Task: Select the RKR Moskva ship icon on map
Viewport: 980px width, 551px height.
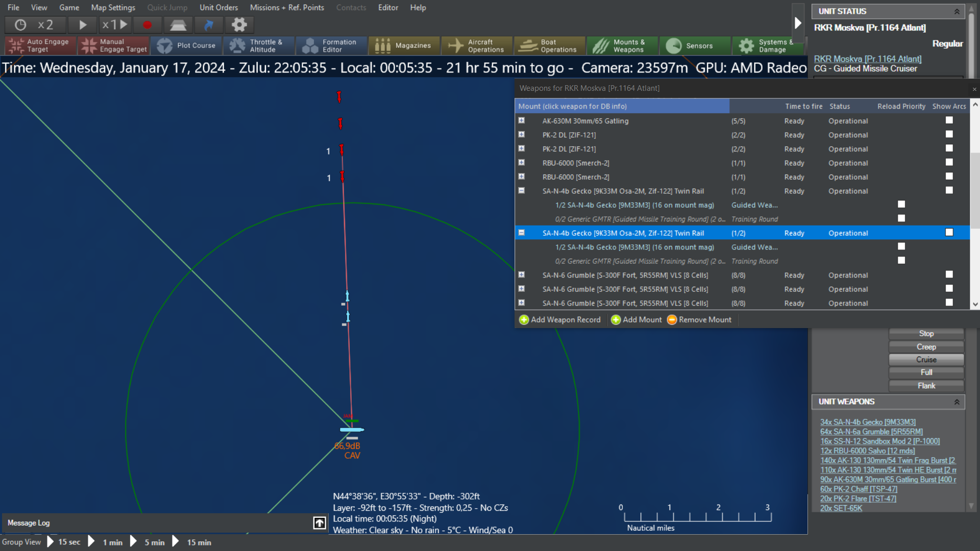Action: [352, 430]
